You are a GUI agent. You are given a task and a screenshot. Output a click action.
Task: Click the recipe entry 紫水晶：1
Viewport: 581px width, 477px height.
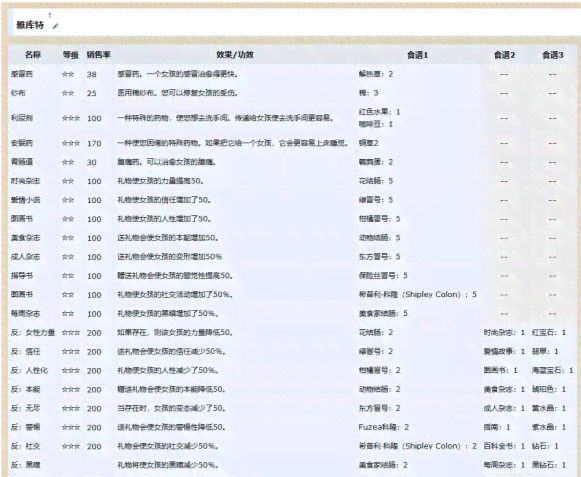(549, 427)
